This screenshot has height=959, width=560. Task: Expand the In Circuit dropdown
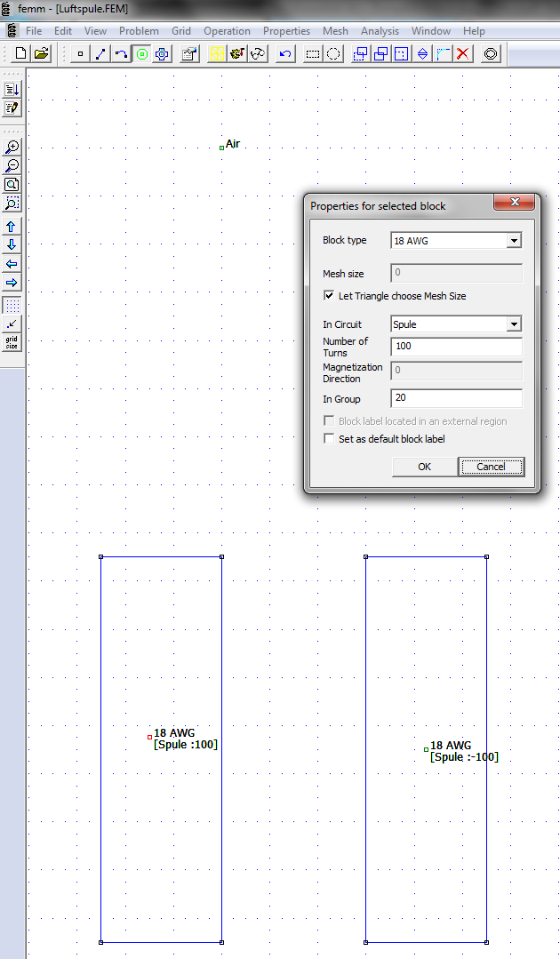[514, 324]
